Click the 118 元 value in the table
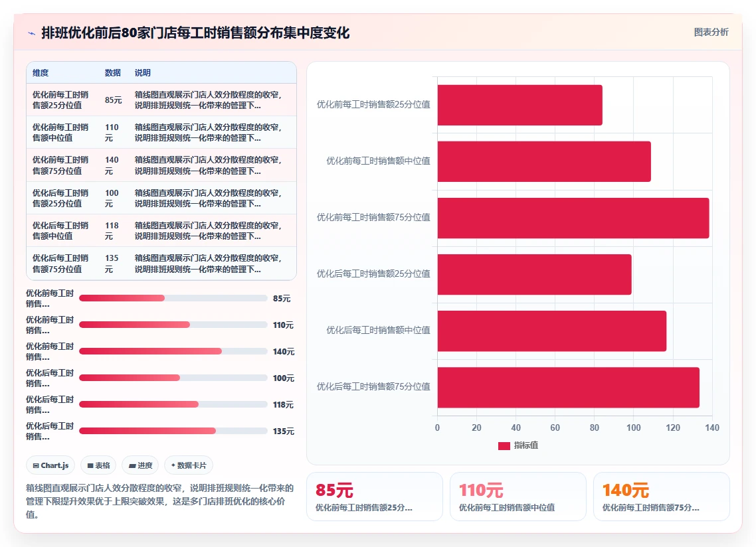Image resolution: width=756 pixels, height=547 pixels. click(112, 231)
